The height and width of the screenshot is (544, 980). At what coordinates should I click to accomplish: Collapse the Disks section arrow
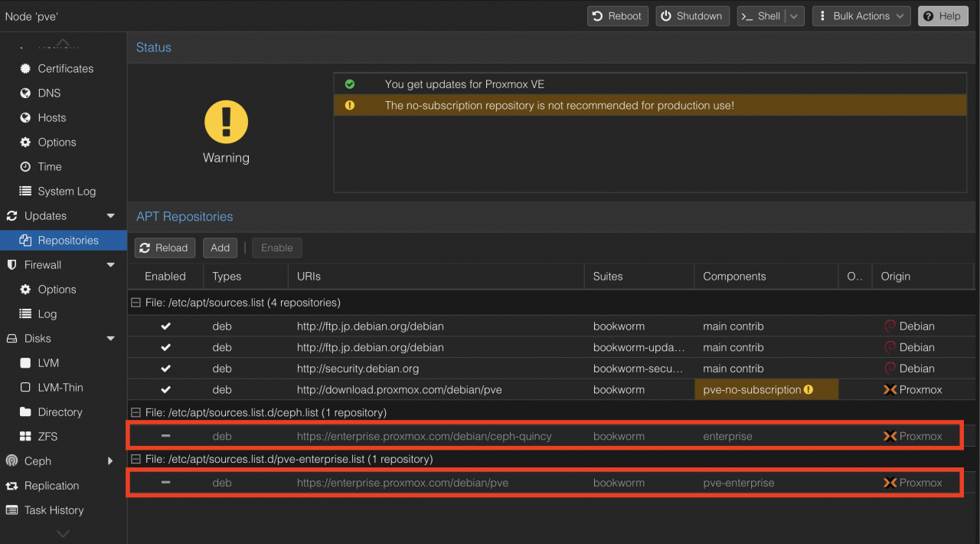[111, 338]
